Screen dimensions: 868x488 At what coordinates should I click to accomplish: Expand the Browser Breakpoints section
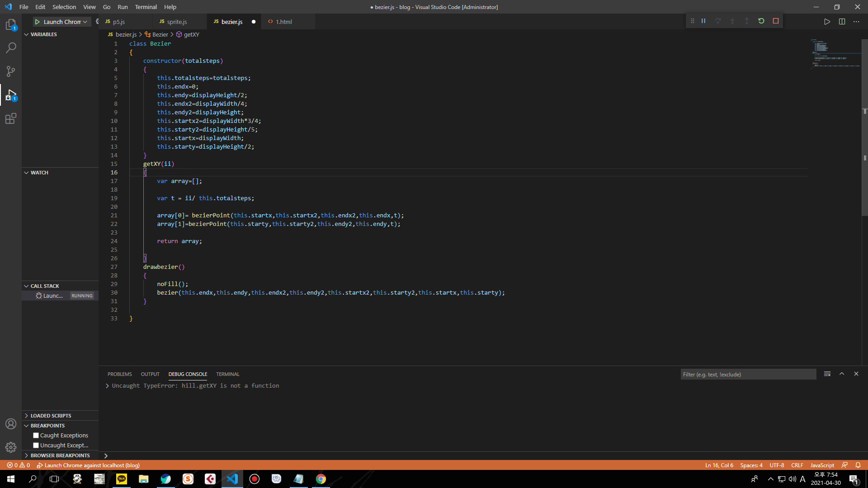point(60,455)
